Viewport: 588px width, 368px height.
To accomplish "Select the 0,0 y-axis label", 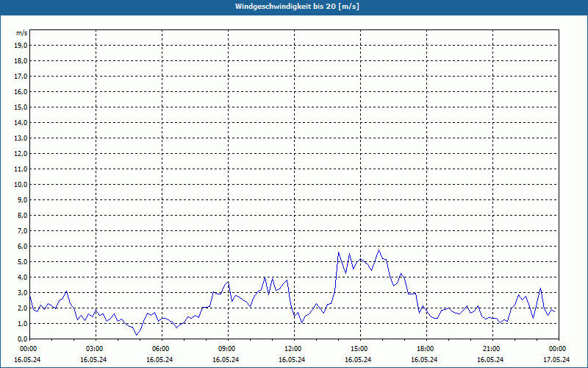I will pyautogui.click(x=23, y=339).
